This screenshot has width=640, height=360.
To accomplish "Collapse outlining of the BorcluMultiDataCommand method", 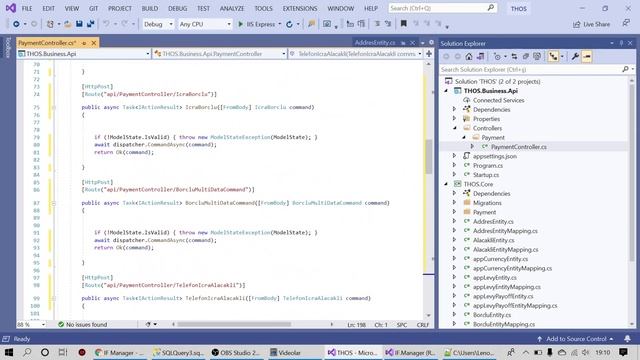I will point(53,203).
